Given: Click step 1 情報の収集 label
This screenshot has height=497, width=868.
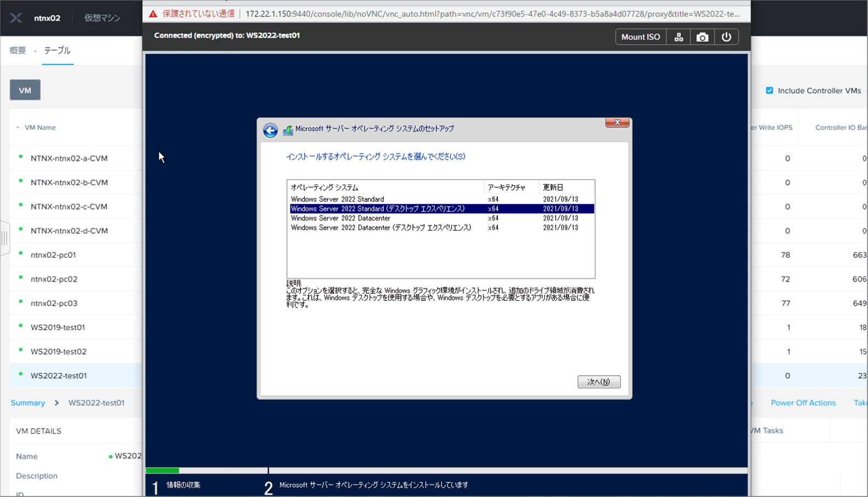Looking at the screenshot, I should pyautogui.click(x=183, y=485).
